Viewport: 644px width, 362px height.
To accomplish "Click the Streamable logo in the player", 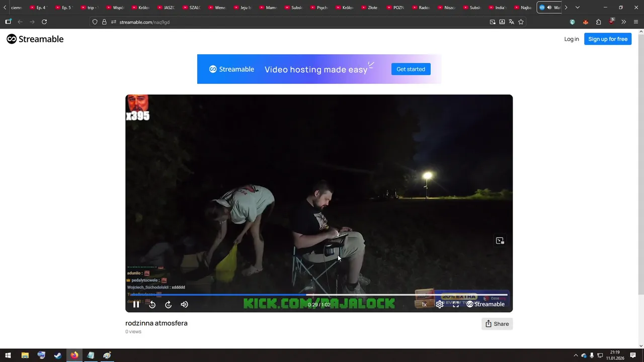I will [486, 304].
